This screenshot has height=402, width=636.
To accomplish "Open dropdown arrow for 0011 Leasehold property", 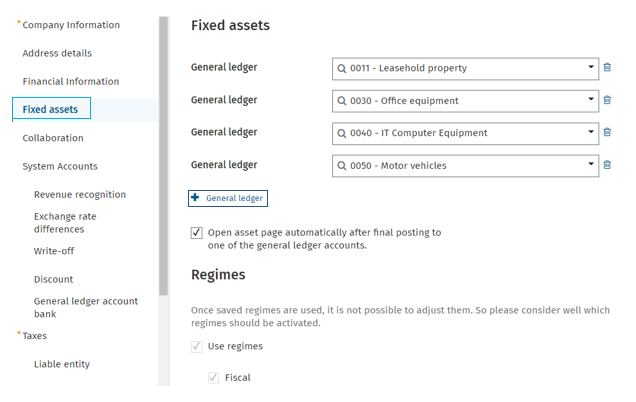I will coord(591,67).
